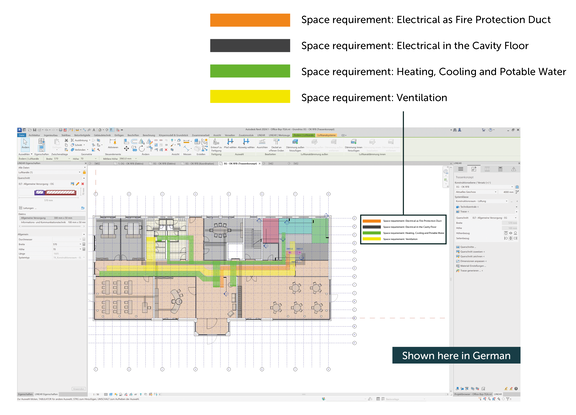The height and width of the screenshot is (415, 576).
Task: Click the Abzweig wählen ribbon icon
Action: click(246, 142)
